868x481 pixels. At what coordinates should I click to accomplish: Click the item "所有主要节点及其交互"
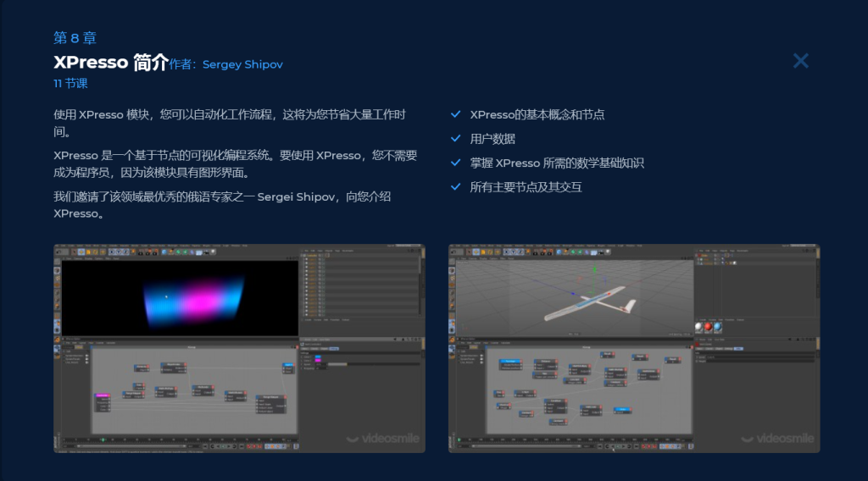(x=526, y=187)
